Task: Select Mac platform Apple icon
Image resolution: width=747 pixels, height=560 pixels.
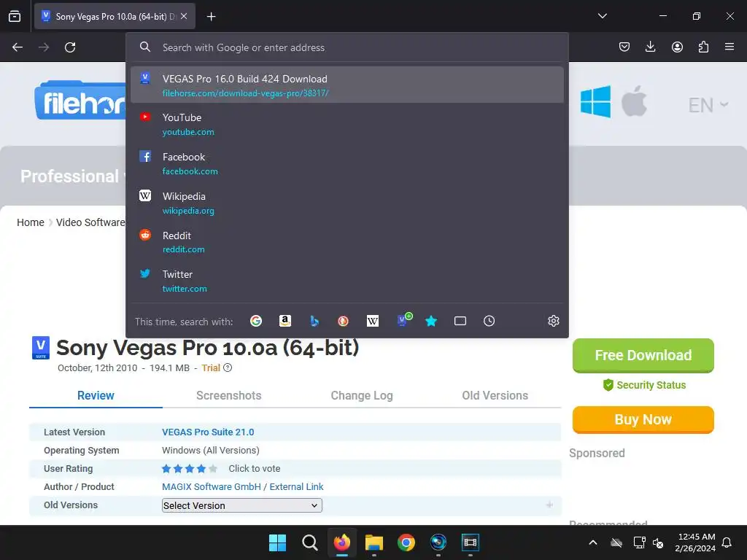Action: point(634,101)
